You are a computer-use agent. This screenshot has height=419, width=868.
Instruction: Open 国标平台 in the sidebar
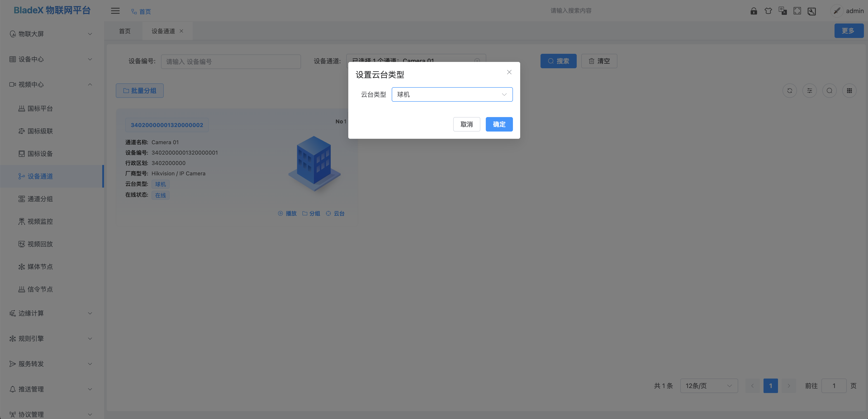[52, 108]
